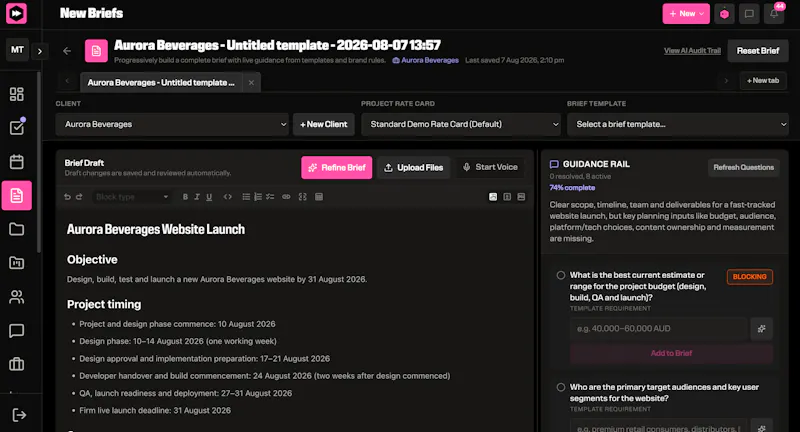Toggle italic formatting
The image size is (800, 432).
click(197, 197)
